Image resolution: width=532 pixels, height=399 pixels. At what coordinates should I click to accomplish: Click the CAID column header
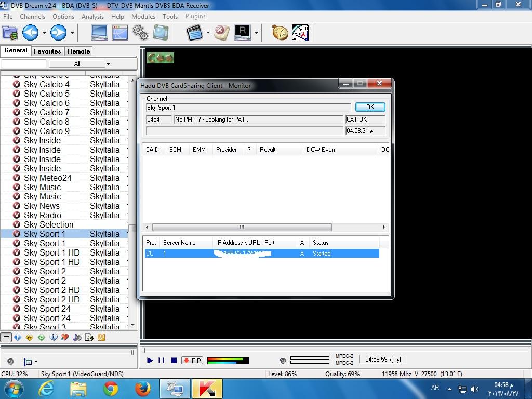click(x=154, y=149)
